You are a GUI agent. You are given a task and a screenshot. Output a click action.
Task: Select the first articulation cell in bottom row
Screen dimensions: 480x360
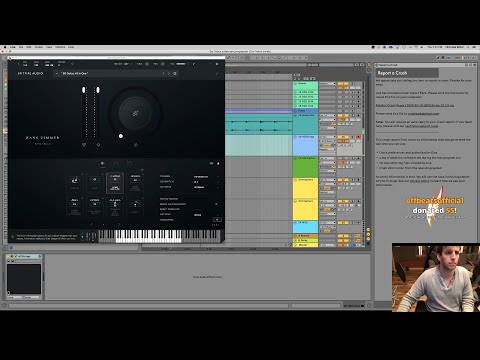click(x=74, y=206)
